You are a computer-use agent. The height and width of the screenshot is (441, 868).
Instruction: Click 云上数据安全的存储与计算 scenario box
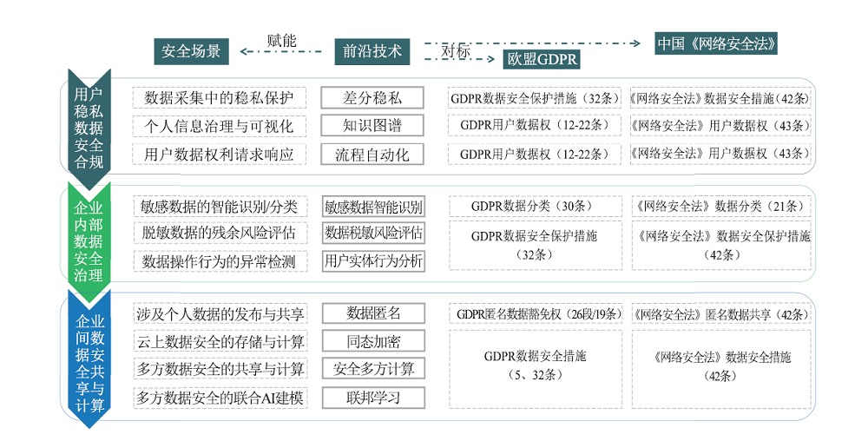[x=220, y=341]
